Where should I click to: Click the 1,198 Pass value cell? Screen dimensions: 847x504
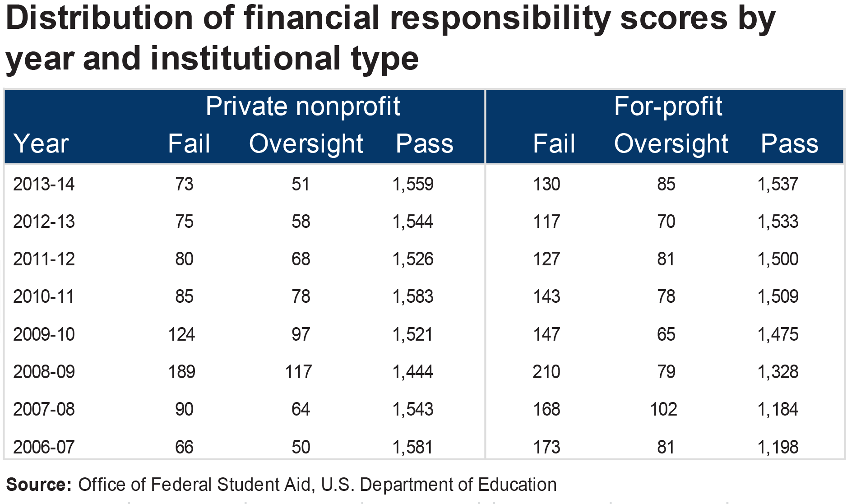[778, 447]
